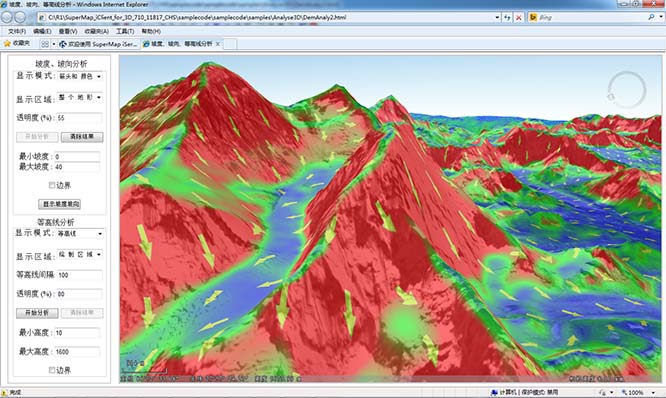Expand contour 显示模式 dropdown showing 等高线
Image resolution: width=666 pixels, height=398 pixels.
click(80, 233)
